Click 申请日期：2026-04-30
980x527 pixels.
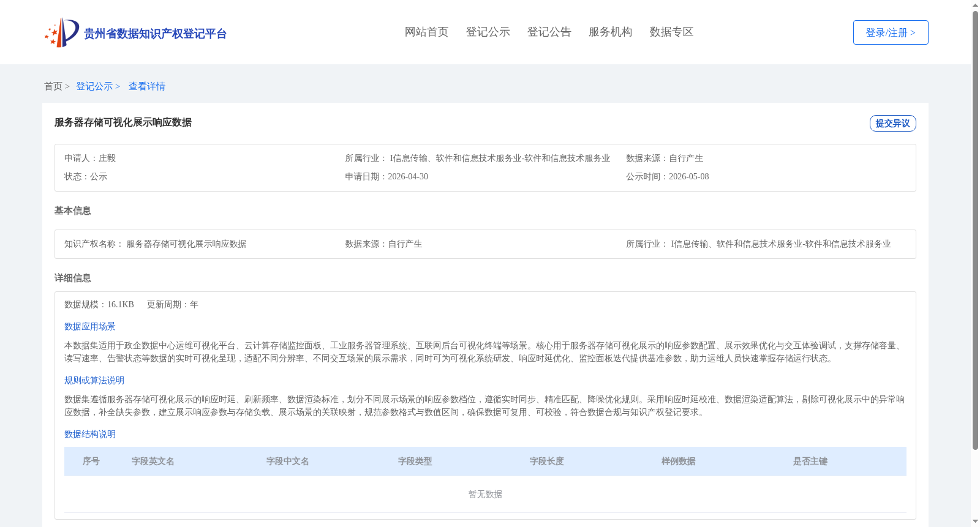[386, 176]
